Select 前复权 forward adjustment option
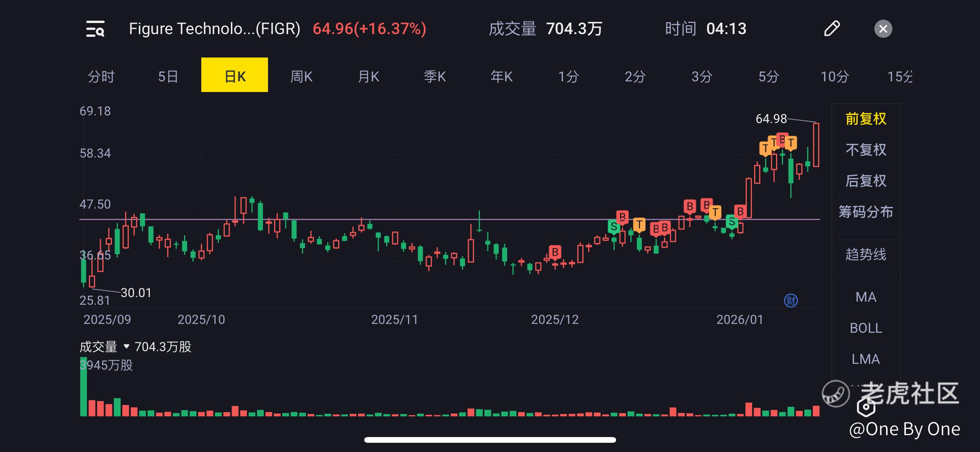 tap(866, 119)
